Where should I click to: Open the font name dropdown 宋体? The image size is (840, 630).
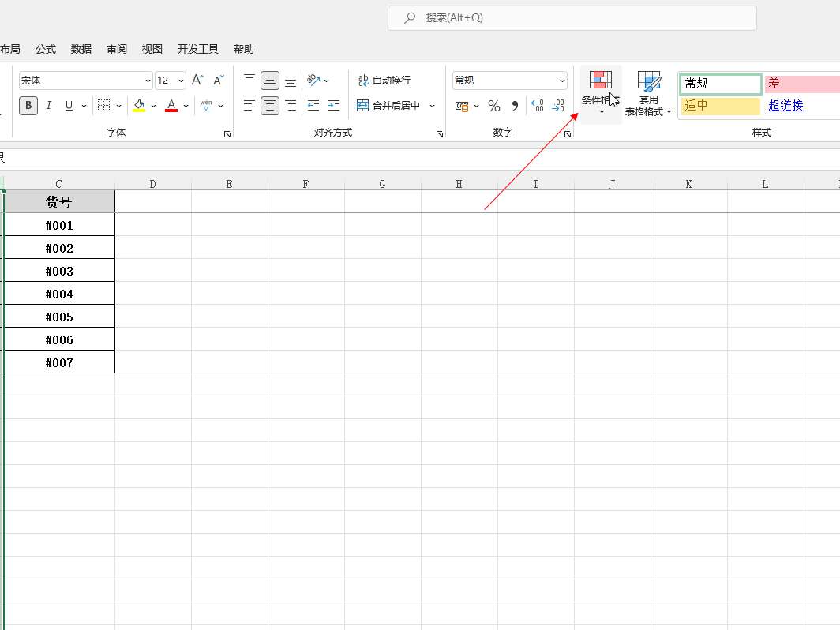pos(148,81)
